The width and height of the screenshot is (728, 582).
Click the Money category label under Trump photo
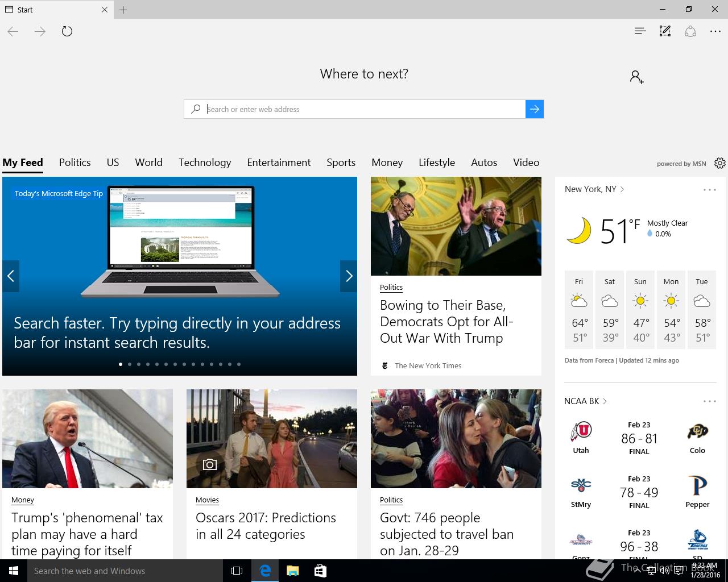23,500
